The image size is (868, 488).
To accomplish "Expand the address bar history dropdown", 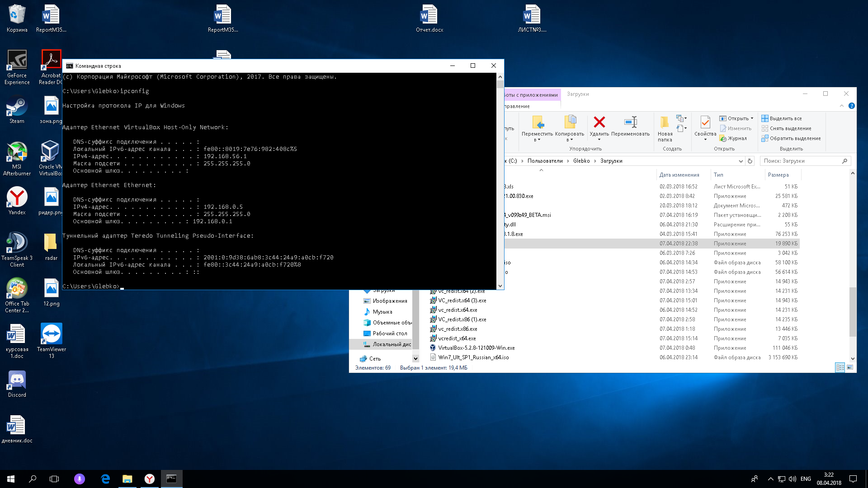I will pos(741,161).
